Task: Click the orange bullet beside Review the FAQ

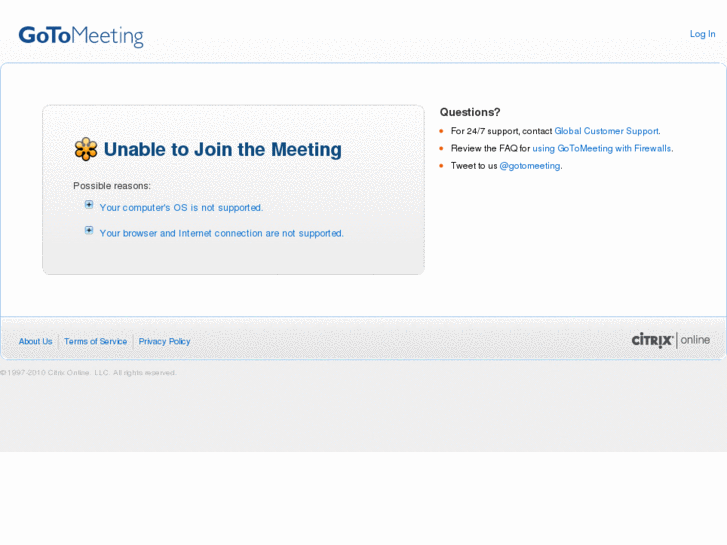Action: click(442, 148)
